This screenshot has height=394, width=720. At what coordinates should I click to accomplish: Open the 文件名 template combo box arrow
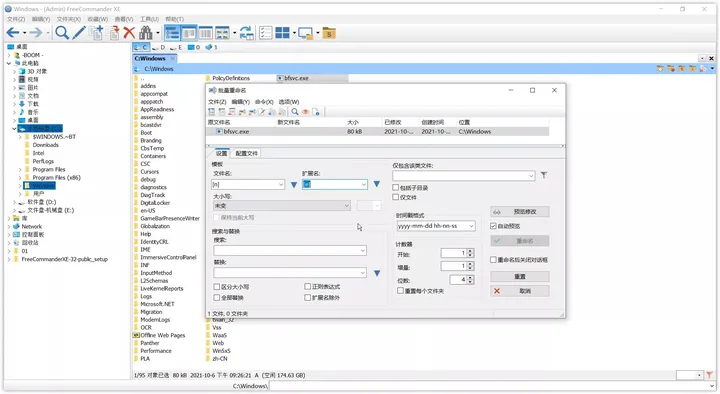click(281, 184)
